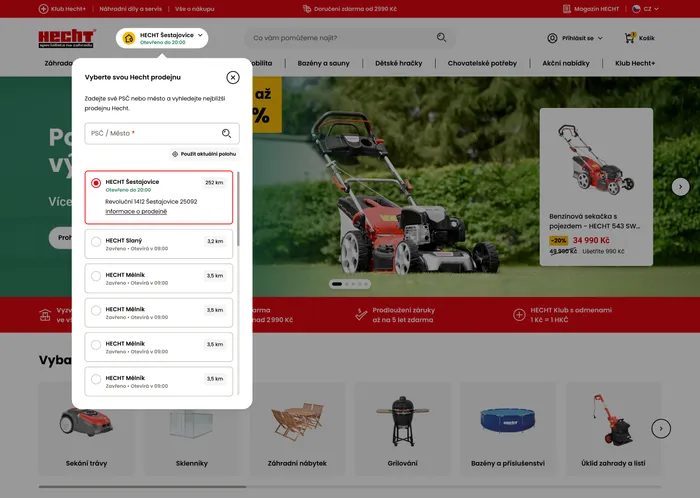Image resolution: width=700 pixels, height=498 pixels.
Task: Select the HECHT Slaný store radio
Action: click(96, 242)
